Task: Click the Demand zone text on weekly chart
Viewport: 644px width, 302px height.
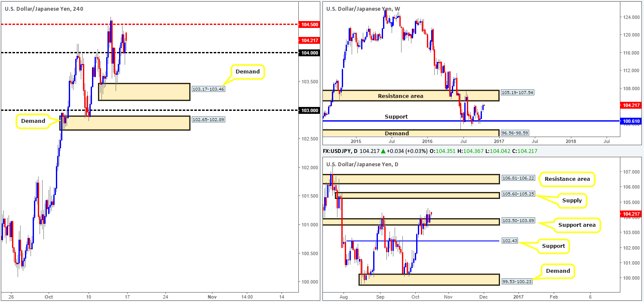Action: [397, 134]
